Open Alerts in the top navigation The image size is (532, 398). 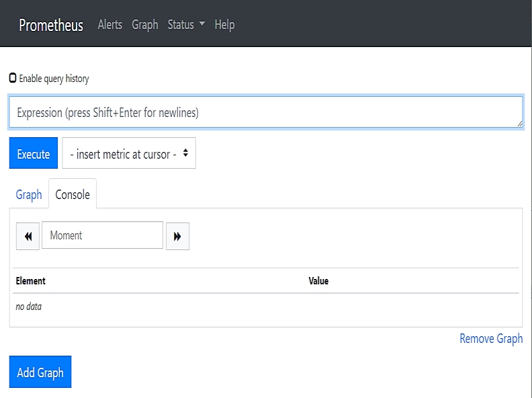point(110,25)
